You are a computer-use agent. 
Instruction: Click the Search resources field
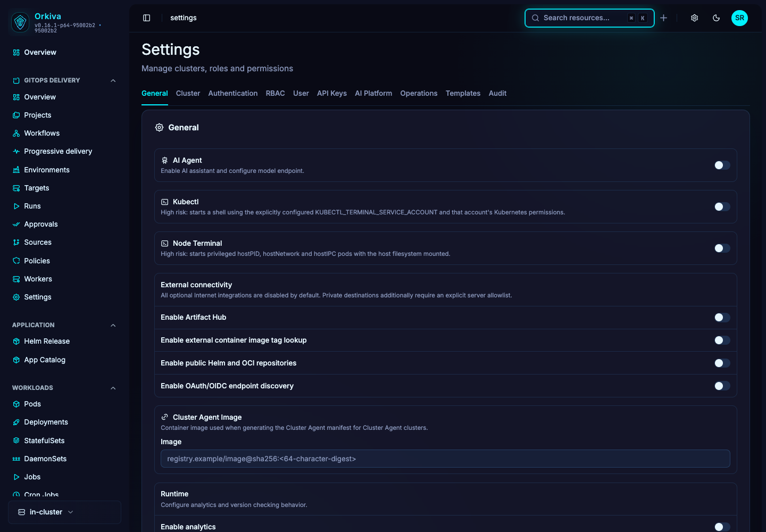[x=589, y=18]
